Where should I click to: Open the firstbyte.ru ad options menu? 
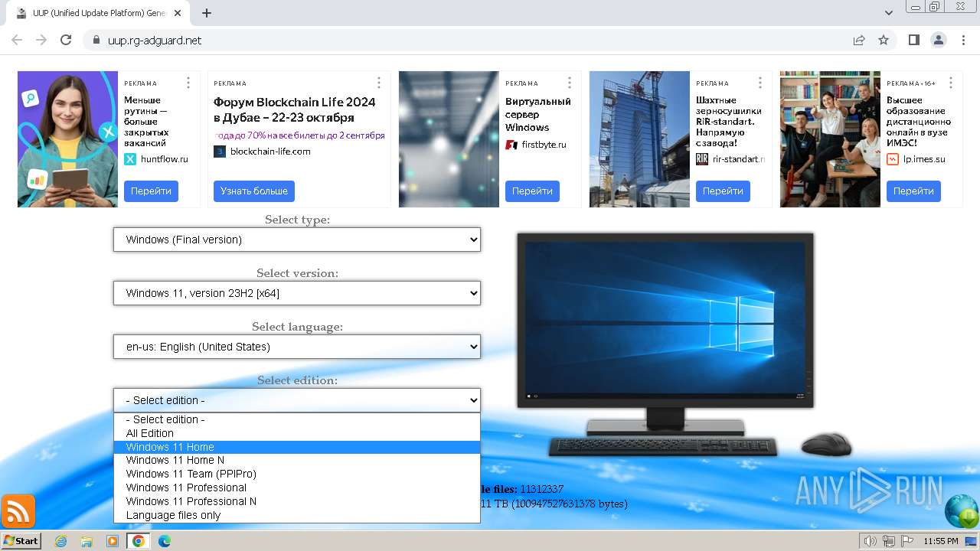click(x=570, y=83)
